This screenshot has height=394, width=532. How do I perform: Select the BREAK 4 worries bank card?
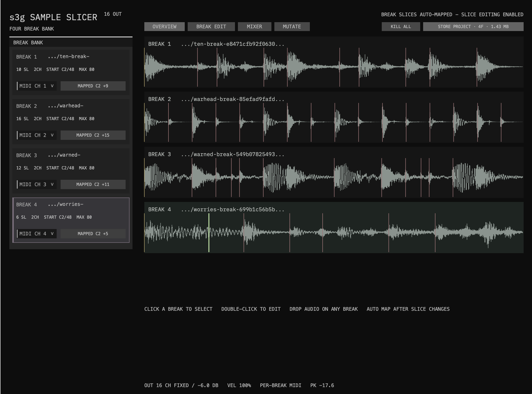click(x=71, y=220)
